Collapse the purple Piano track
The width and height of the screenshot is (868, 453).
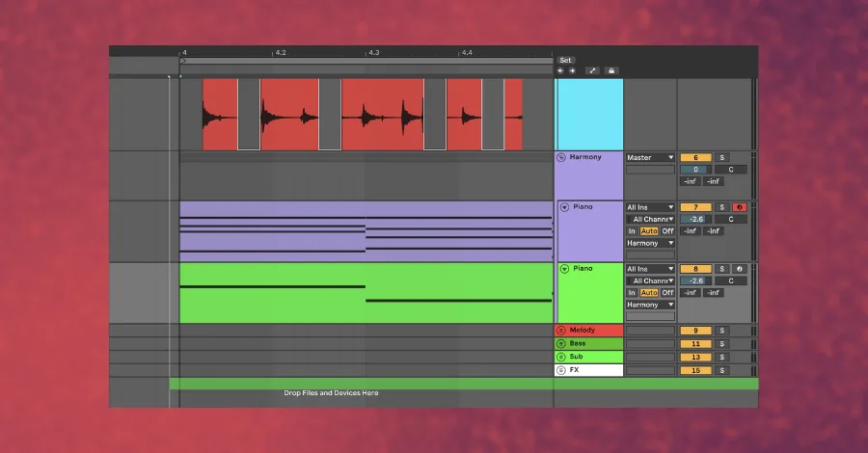pos(564,207)
